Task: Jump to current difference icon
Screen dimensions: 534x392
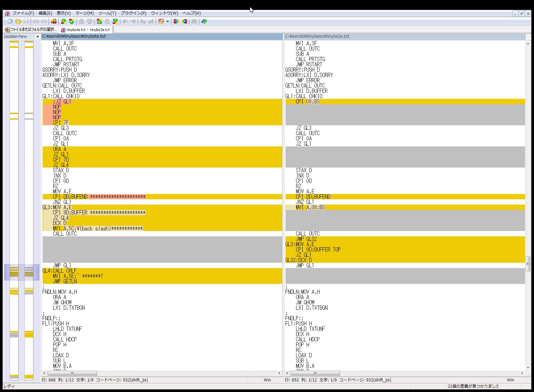Action: click(x=107, y=21)
